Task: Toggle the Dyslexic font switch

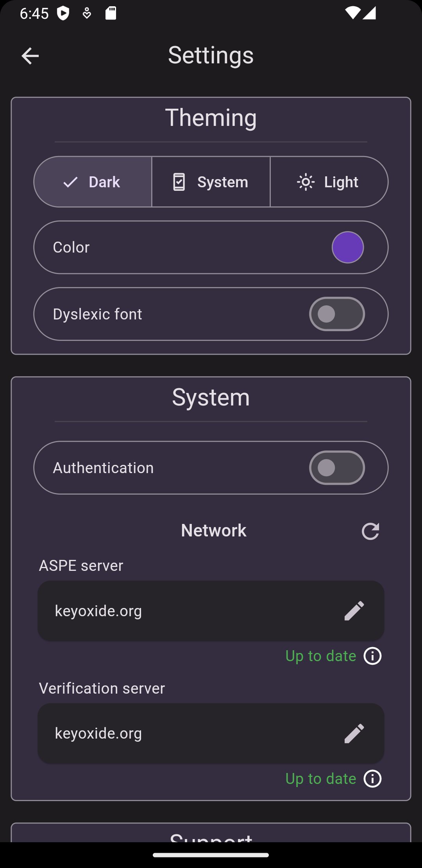Action: click(x=337, y=314)
